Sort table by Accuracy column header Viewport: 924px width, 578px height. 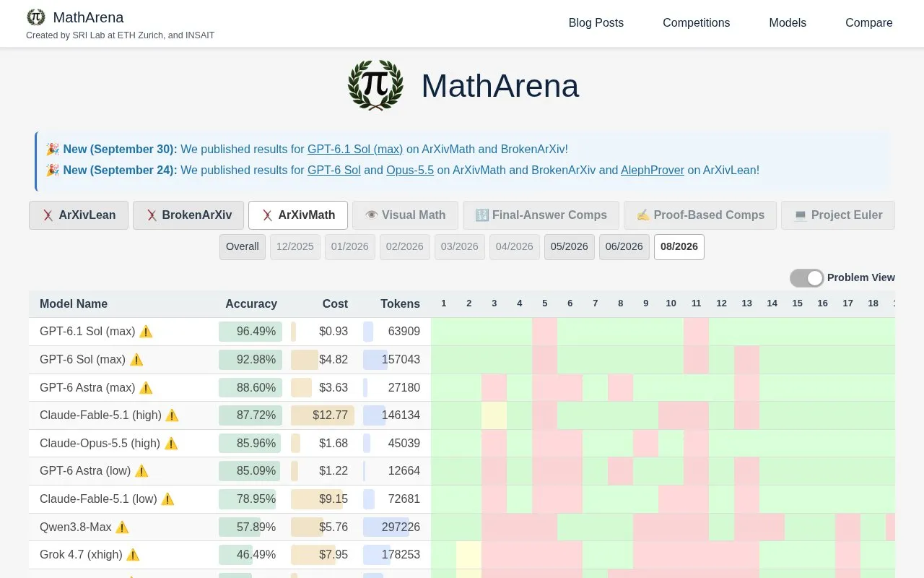pyautogui.click(x=251, y=304)
